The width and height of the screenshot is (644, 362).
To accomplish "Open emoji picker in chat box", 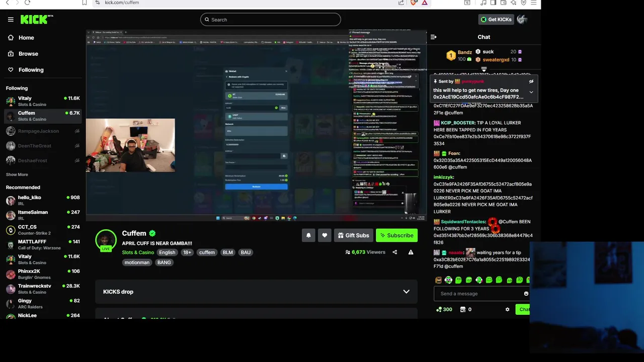I will click(x=526, y=294).
